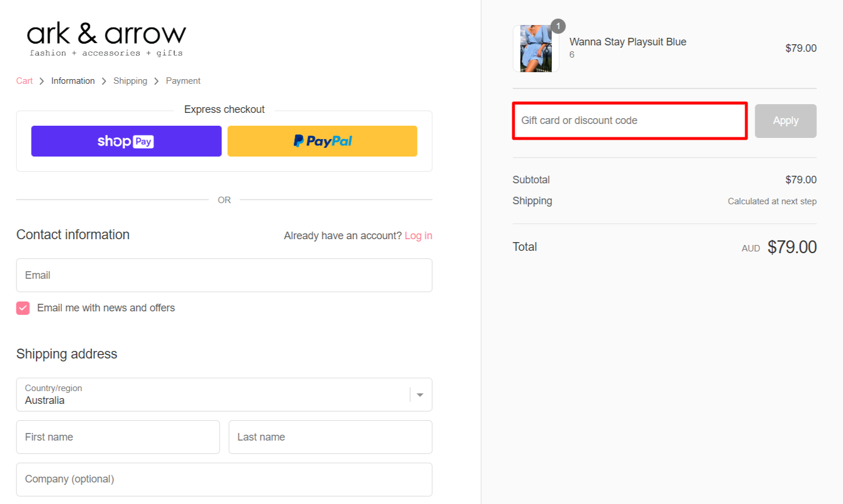Click the Email address field
This screenshot has width=843, height=504.
pos(224,275)
